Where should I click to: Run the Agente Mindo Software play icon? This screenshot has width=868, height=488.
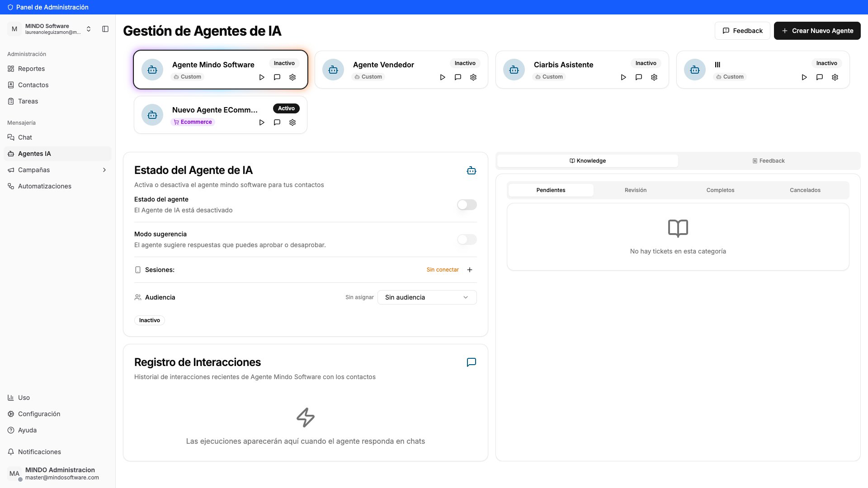pos(262,77)
